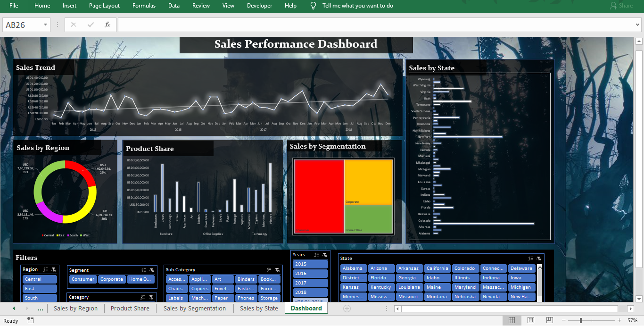The image size is (644, 326).
Task: Click inside the formula bar
Action: 330,24
